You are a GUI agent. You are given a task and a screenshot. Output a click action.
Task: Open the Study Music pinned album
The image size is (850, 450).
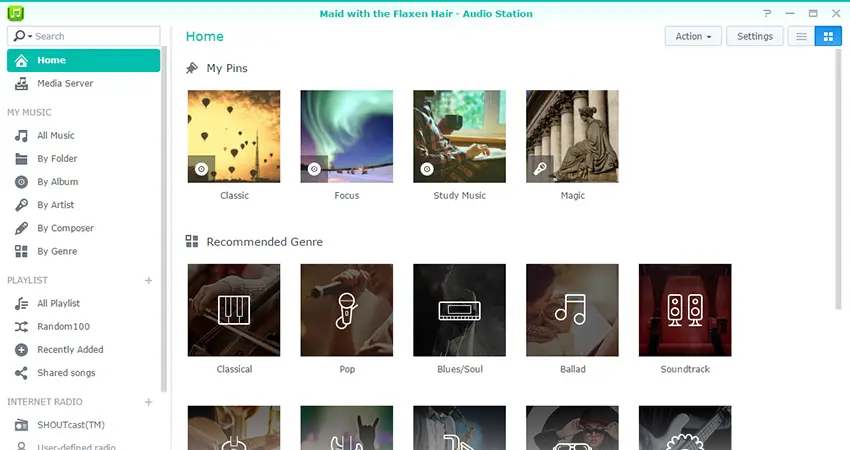point(460,137)
